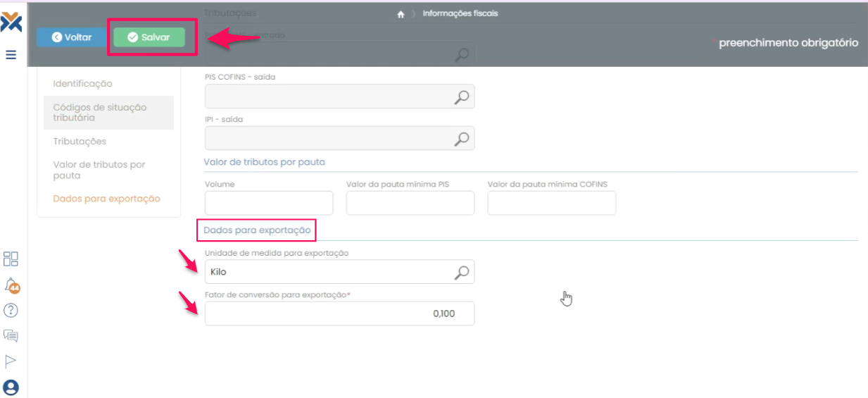Open the dashboard grid icon
The width and height of the screenshot is (868, 398).
point(11,259)
